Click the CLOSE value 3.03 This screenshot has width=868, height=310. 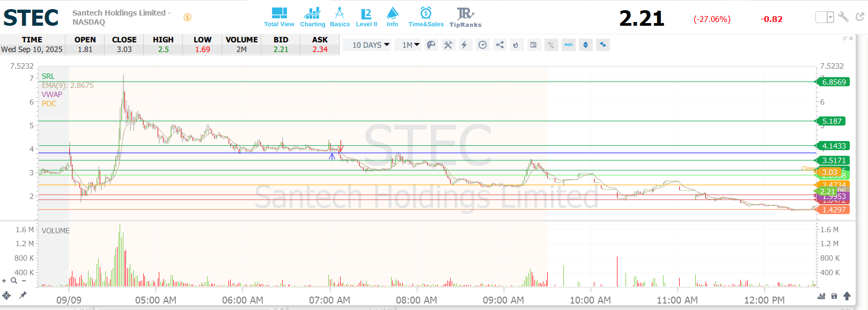point(124,49)
